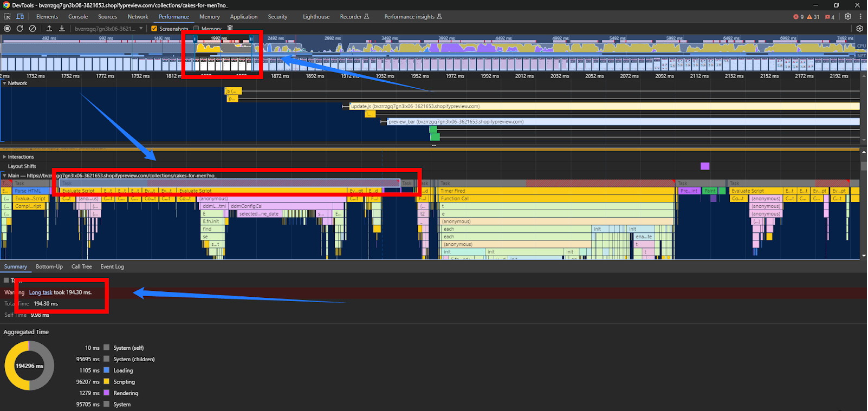Open the Bottom-Up tab

tap(49, 266)
